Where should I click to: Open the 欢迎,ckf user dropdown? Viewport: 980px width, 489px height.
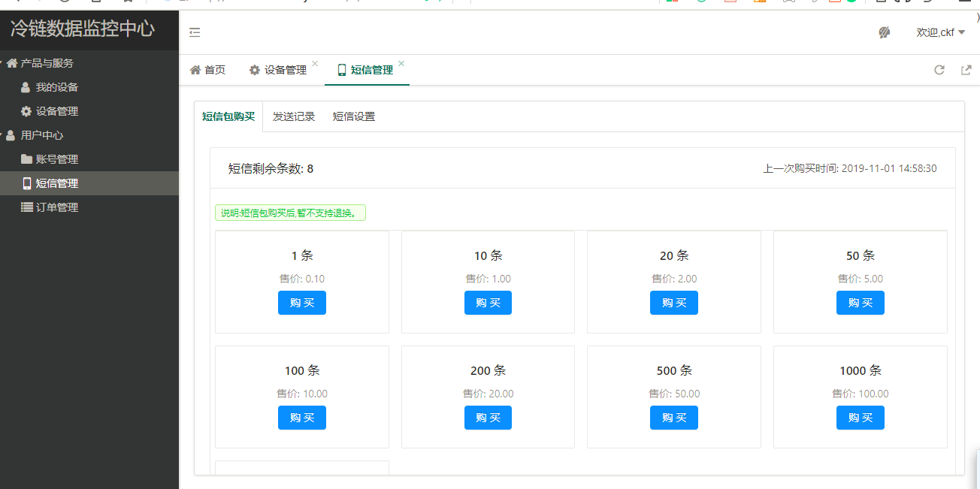(940, 32)
